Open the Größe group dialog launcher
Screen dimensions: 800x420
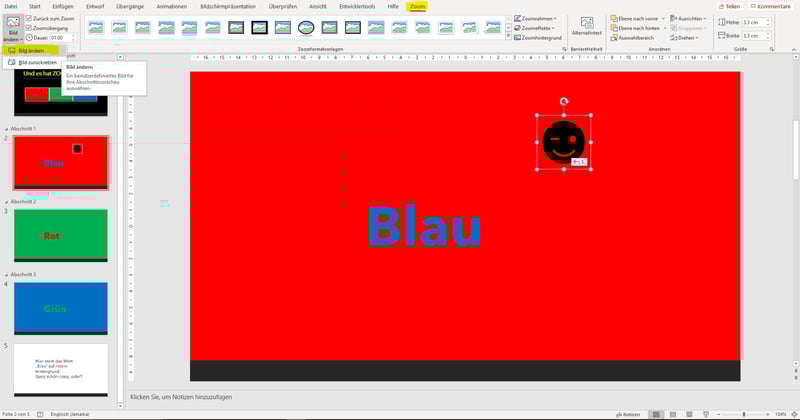771,49
